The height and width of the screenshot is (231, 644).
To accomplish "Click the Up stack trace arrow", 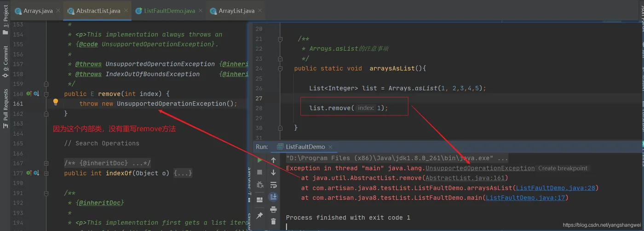I will click(273, 160).
